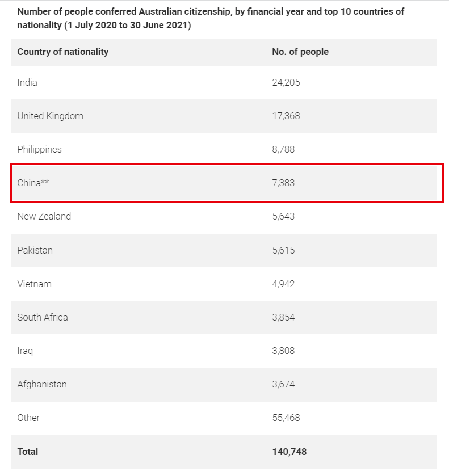Select the India country cell
Image resolution: width=449 pixels, height=476 pixels.
pyautogui.click(x=27, y=82)
